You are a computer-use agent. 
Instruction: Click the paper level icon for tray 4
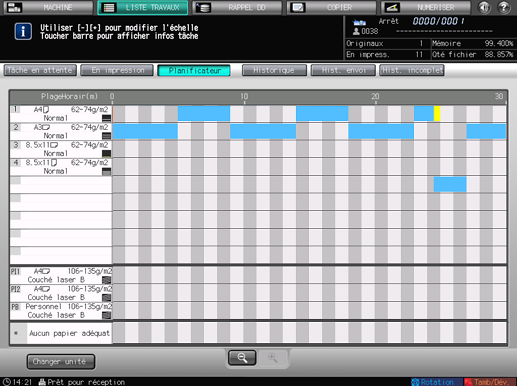106,171
